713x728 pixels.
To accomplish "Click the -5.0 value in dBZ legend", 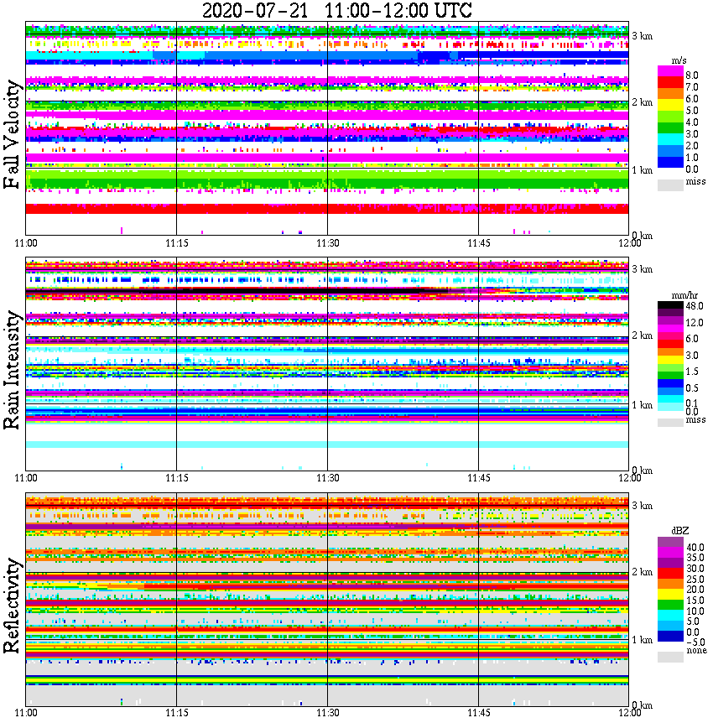I will (x=695, y=642).
